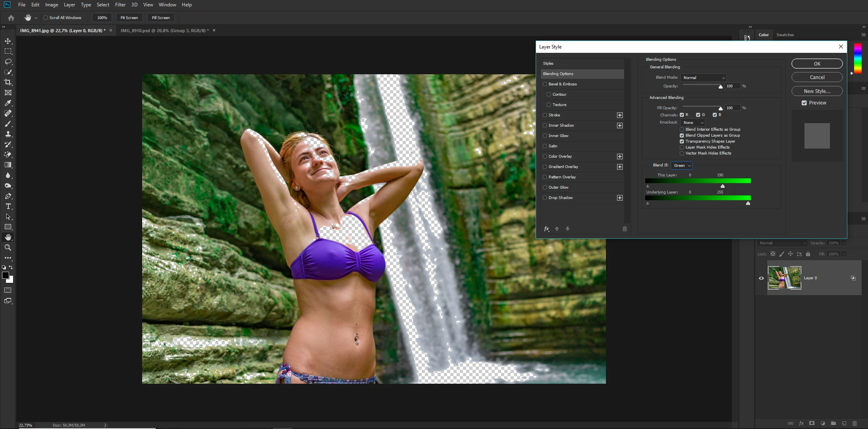868x429 pixels.
Task: Click the New Style... button
Action: [x=817, y=91]
